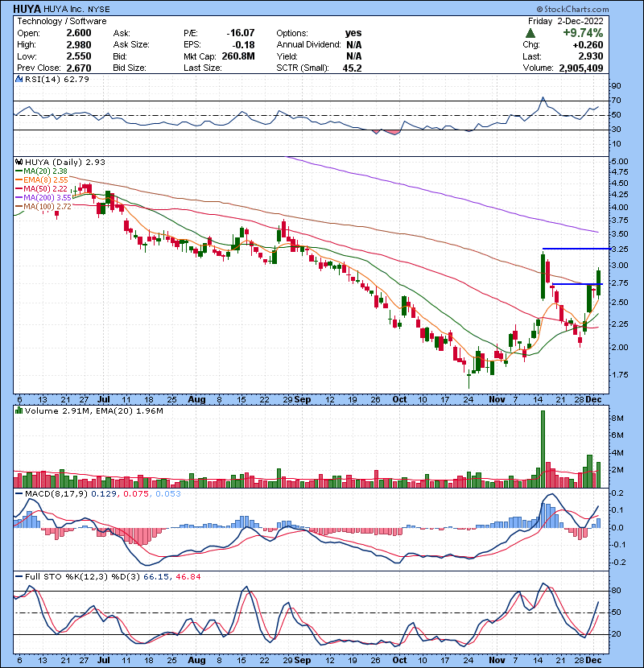Click the 'Ask Size:' label
The width and height of the screenshot is (644, 668).
(131, 45)
